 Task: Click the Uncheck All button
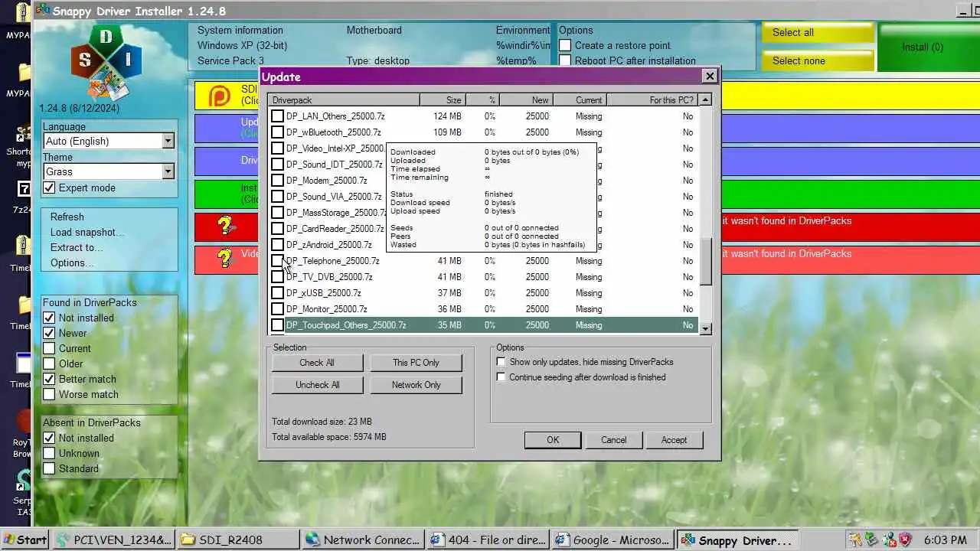(317, 385)
